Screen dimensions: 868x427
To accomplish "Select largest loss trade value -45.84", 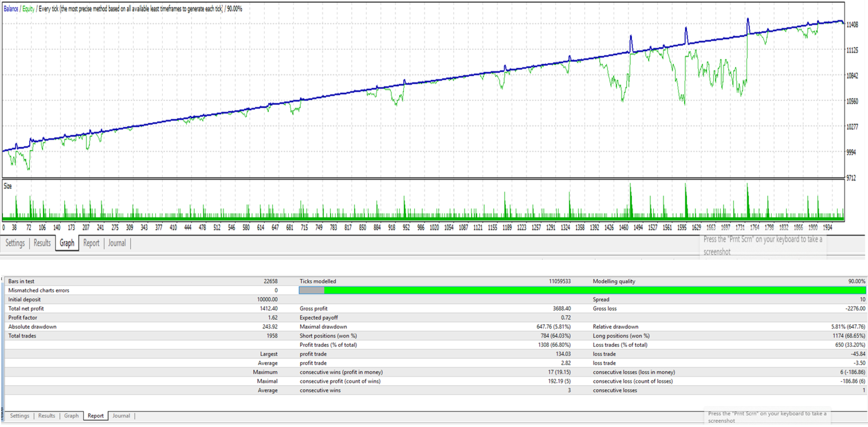I will (x=857, y=354).
